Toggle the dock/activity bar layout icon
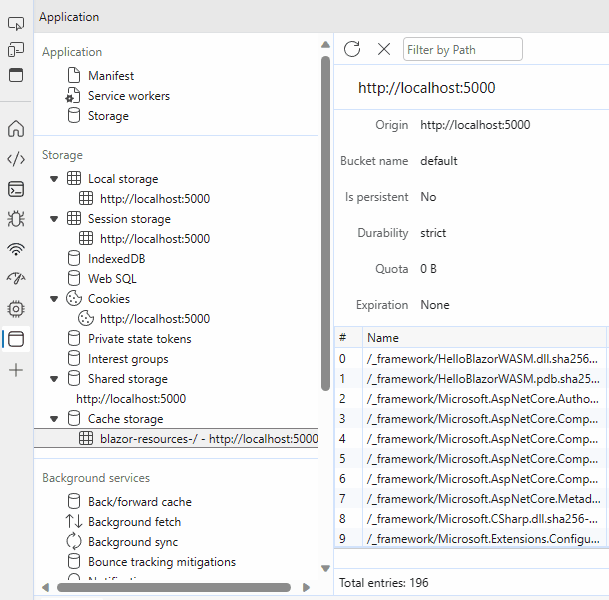The height and width of the screenshot is (600, 609). pyautogui.click(x=16, y=75)
